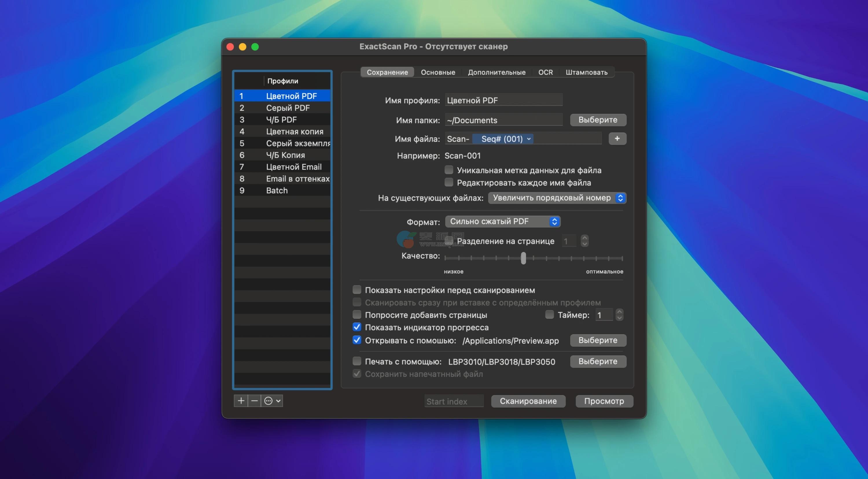
Task: Enable Печать с помощью checkbox
Action: 357,361
